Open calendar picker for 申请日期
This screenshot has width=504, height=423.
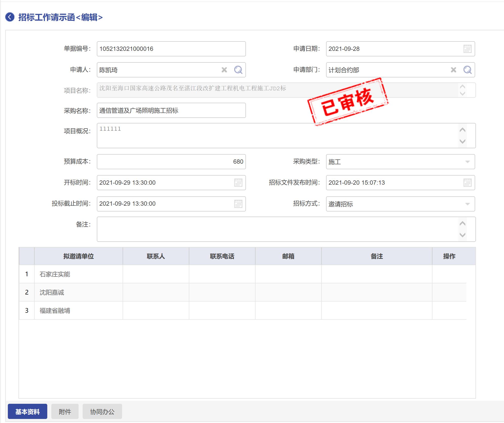coord(467,49)
